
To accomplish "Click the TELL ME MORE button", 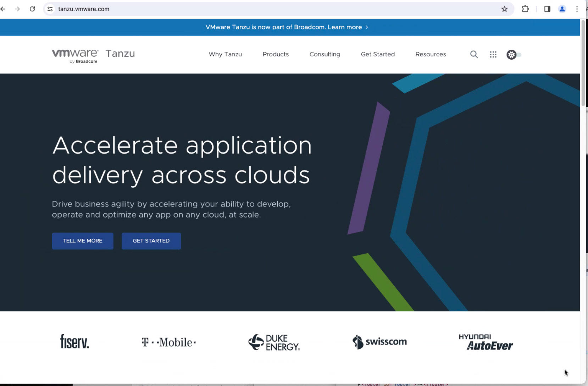I will pyautogui.click(x=83, y=241).
